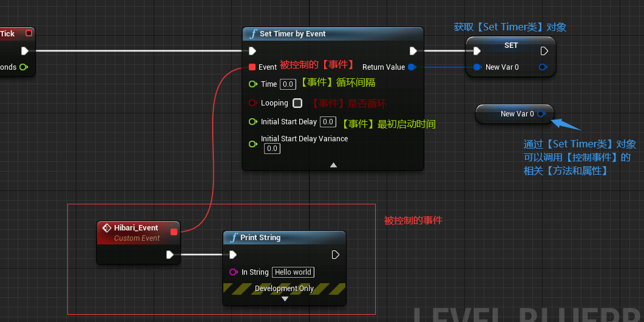The height and width of the screenshot is (322, 644).
Task: Click the magenta In String pin
Action: click(x=233, y=272)
